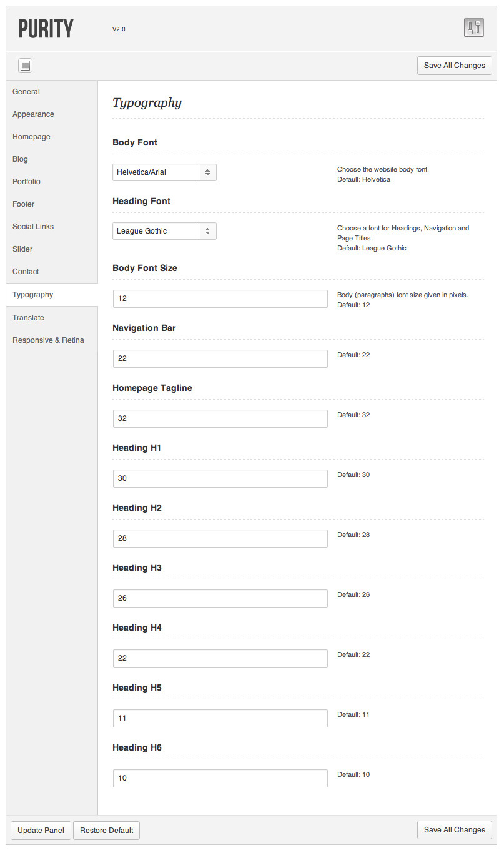Go to the Homepage settings tab
504x853 pixels.
coord(31,137)
